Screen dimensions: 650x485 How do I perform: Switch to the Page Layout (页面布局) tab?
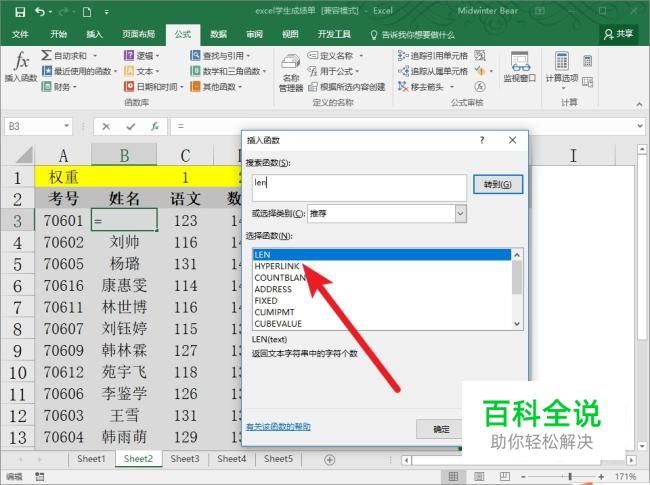point(138,34)
